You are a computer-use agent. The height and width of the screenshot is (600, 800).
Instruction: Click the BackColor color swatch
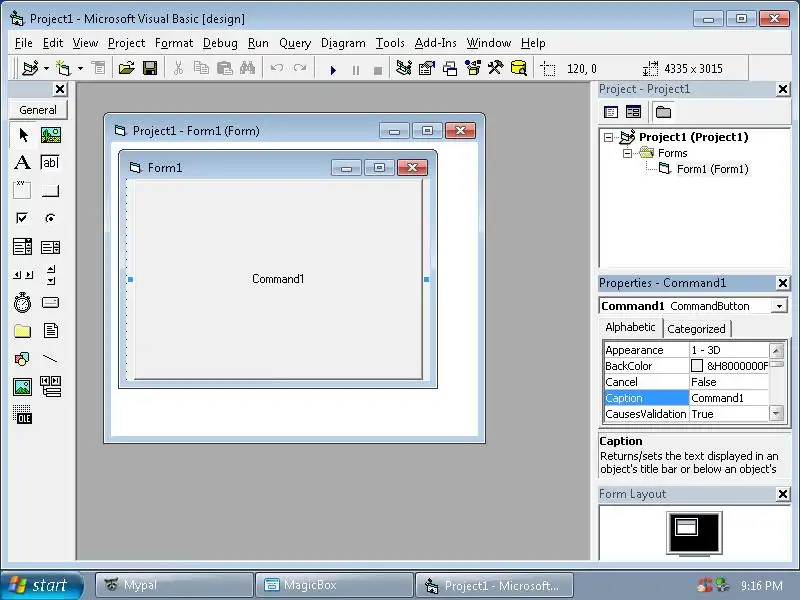point(696,366)
